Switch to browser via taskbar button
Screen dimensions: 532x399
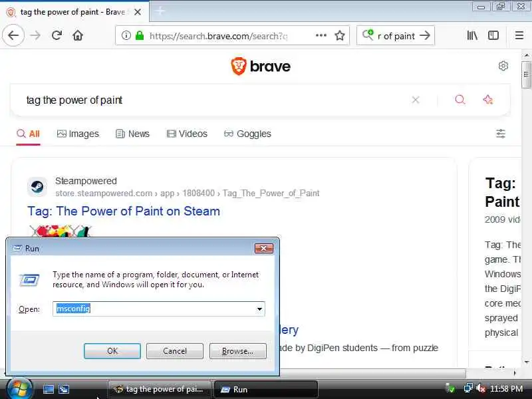(159, 389)
